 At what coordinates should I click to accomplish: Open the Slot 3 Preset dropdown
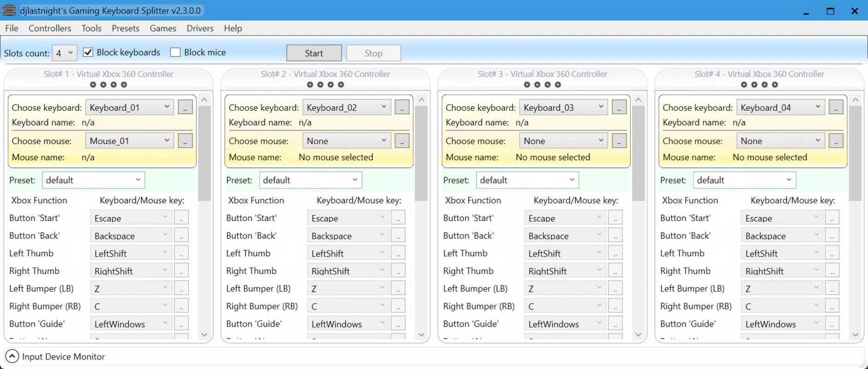point(527,180)
